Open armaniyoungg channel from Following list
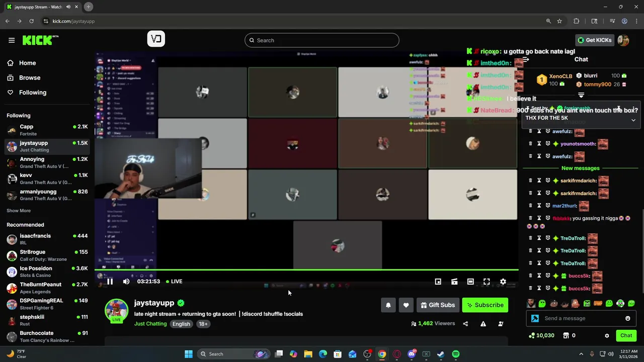Viewport: 644px width, 362px height. click(x=47, y=195)
